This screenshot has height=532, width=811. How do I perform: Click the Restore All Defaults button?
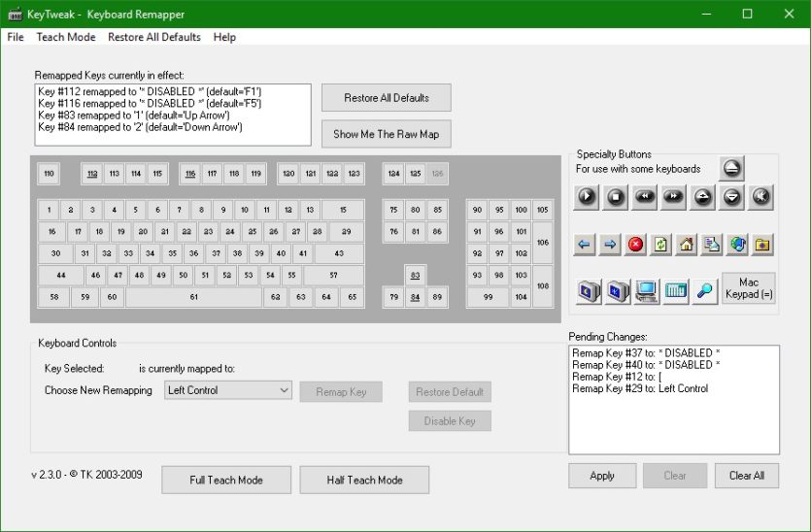pyautogui.click(x=387, y=98)
